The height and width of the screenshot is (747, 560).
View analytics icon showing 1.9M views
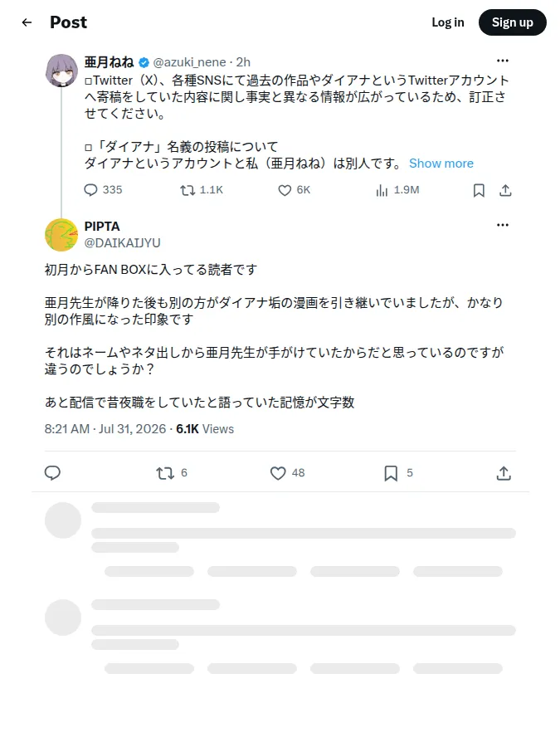pyautogui.click(x=382, y=191)
